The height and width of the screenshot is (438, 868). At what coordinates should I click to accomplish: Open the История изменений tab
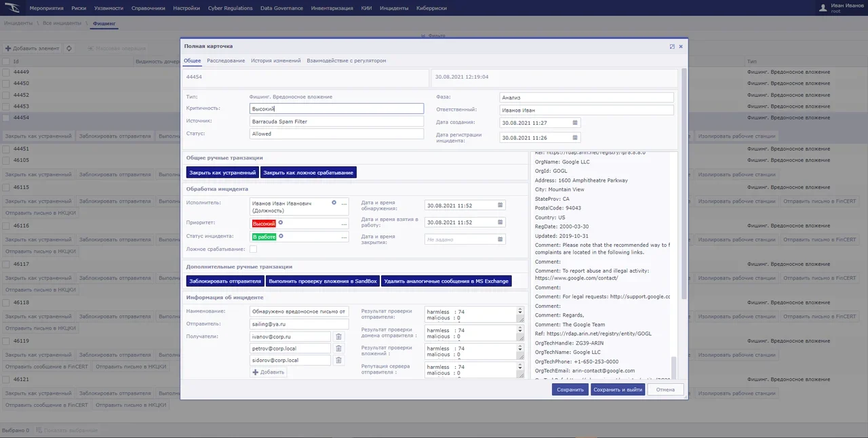pyautogui.click(x=275, y=61)
